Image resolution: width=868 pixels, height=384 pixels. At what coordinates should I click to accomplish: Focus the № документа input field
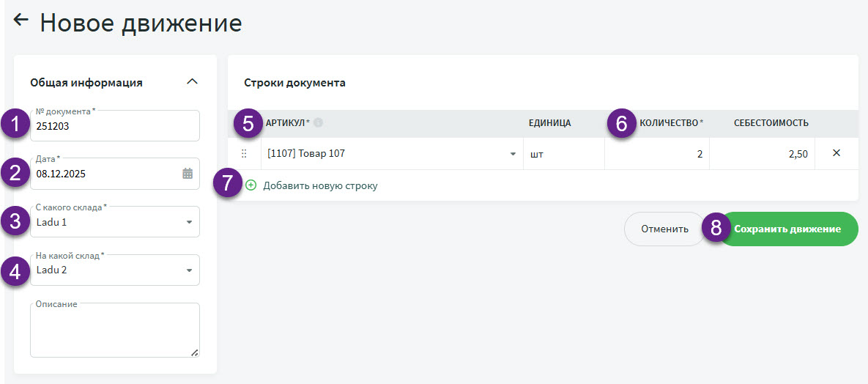(114, 126)
